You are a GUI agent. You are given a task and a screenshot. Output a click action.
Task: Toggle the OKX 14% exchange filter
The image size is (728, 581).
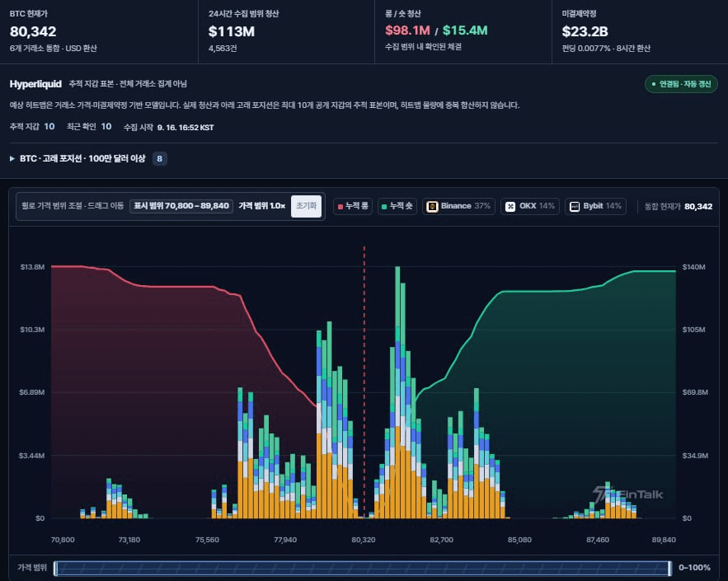530,206
